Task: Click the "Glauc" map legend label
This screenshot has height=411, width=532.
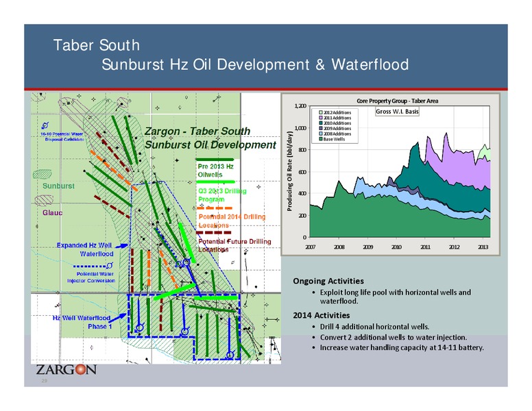Action: (53, 212)
